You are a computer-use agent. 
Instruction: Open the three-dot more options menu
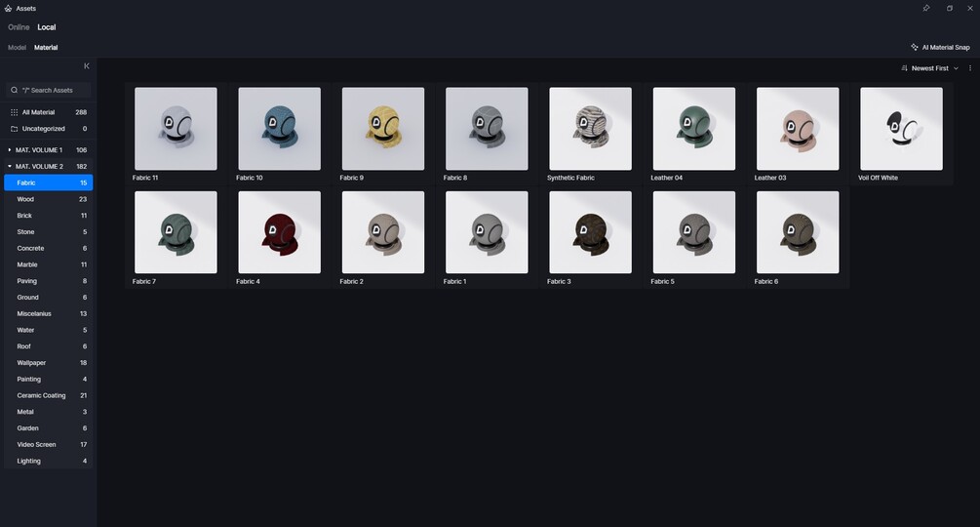(x=970, y=68)
